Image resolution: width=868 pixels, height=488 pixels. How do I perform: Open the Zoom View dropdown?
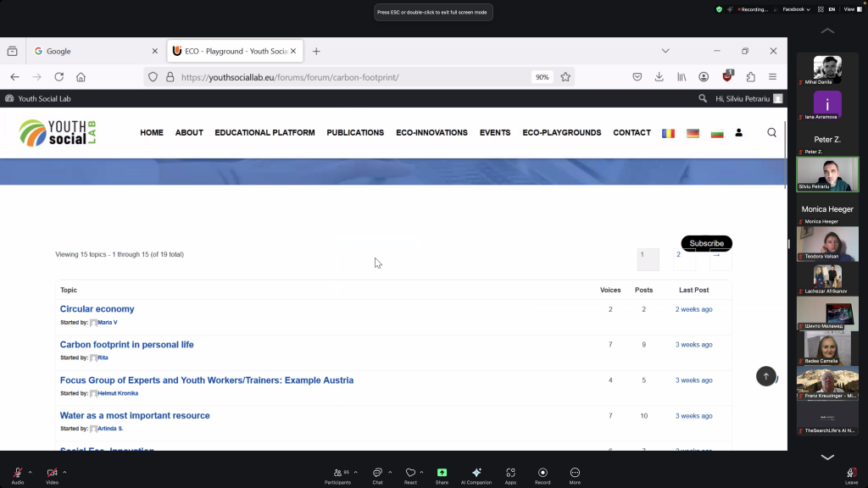pyautogui.click(x=853, y=9)
